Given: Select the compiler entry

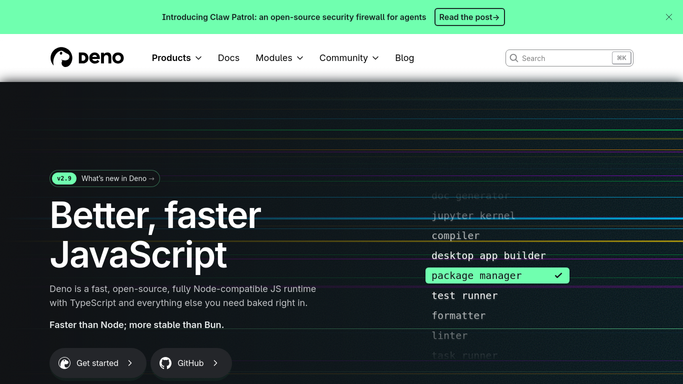Looking at the screenshot, I should click(455, 236).
